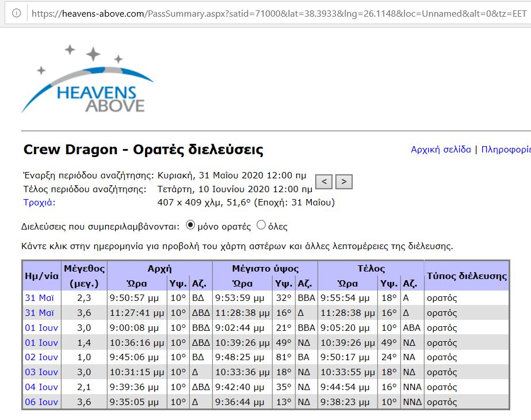Open the 'Τροχιά' orbit link
Image resolution: width=531 pixels, height=420 pixels.
pyautogui.click(x=39, y=203)
